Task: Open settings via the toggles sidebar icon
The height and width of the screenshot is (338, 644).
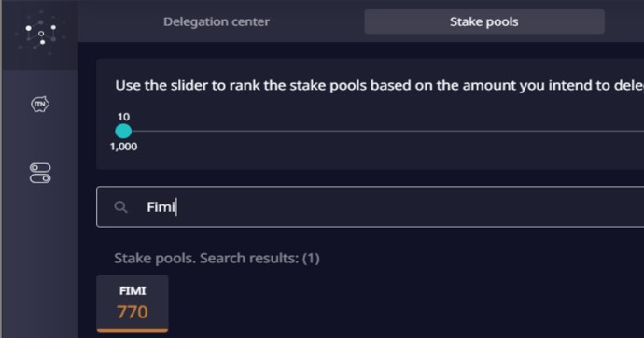Action: (40, 173)
